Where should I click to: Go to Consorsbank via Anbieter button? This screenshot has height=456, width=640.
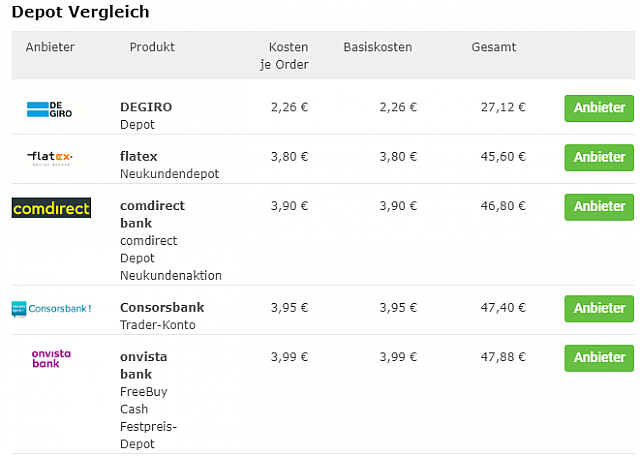[x=599, y=308]
